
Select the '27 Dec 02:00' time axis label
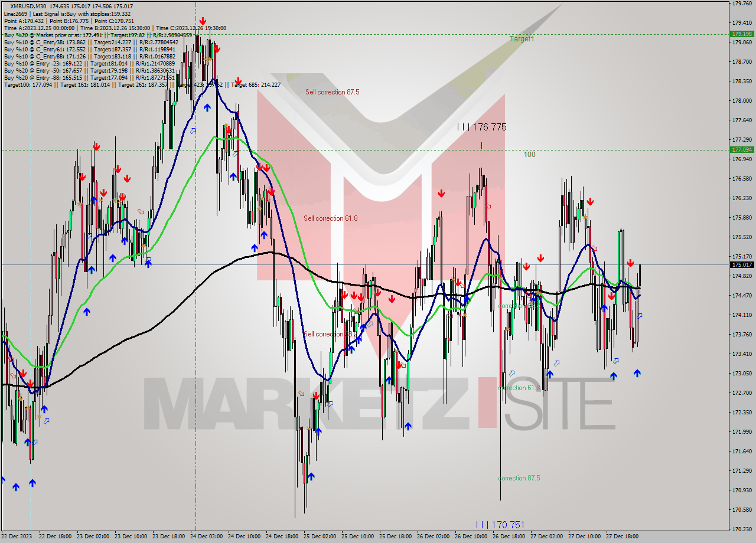(546, 537)
